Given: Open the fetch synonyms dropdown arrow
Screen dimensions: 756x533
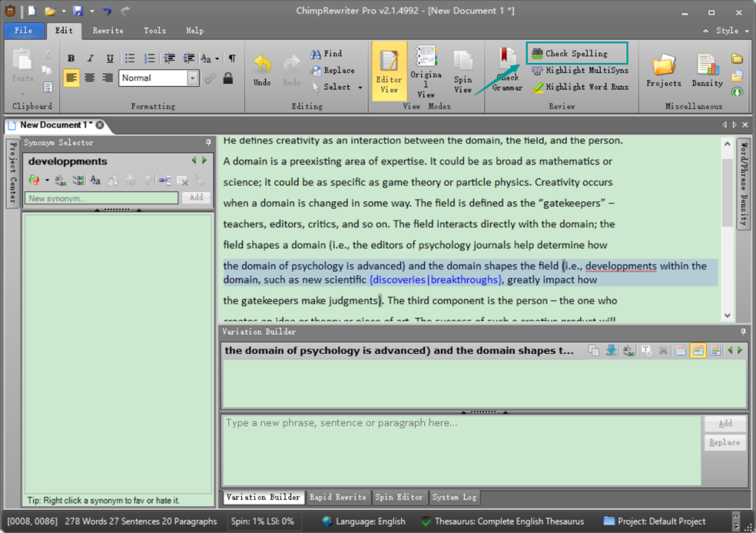Looking at the screenshot, I should [47, 180].
